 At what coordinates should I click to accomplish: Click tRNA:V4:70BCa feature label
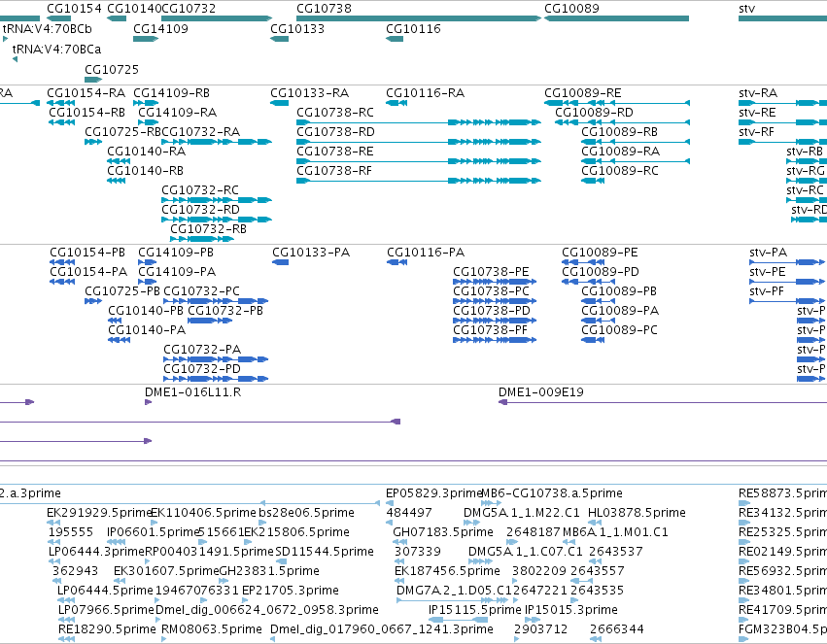pos(56,49)
